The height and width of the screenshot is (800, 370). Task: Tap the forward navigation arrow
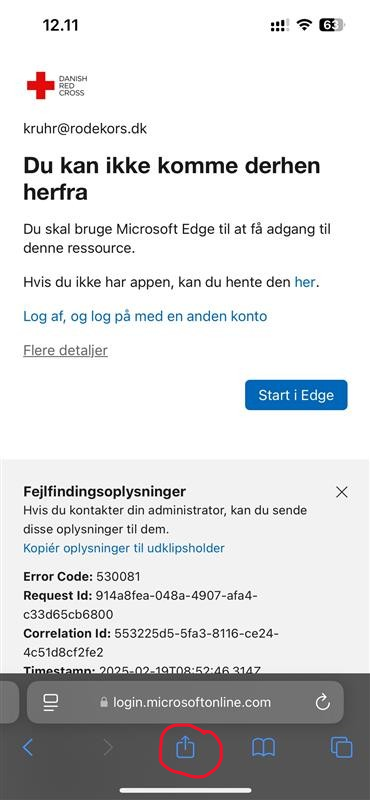pyautogui.click(x=108, y=748)
